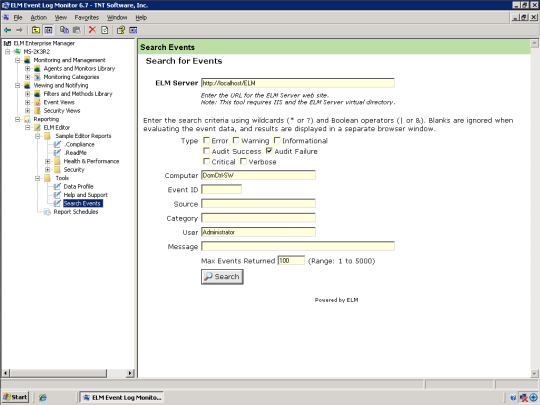Expand Agents and Monitors Library node
Image resolution: width=540 pixels, height=405 pixels.
28,69
